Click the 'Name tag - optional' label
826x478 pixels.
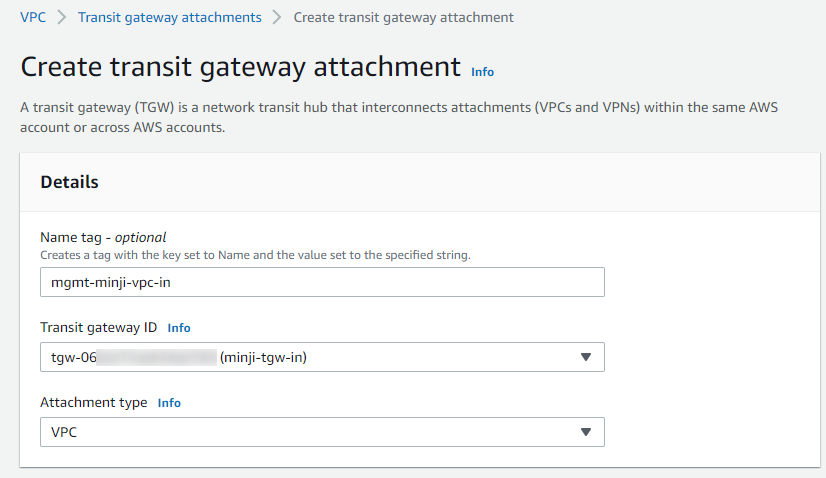tap(103, 237)
